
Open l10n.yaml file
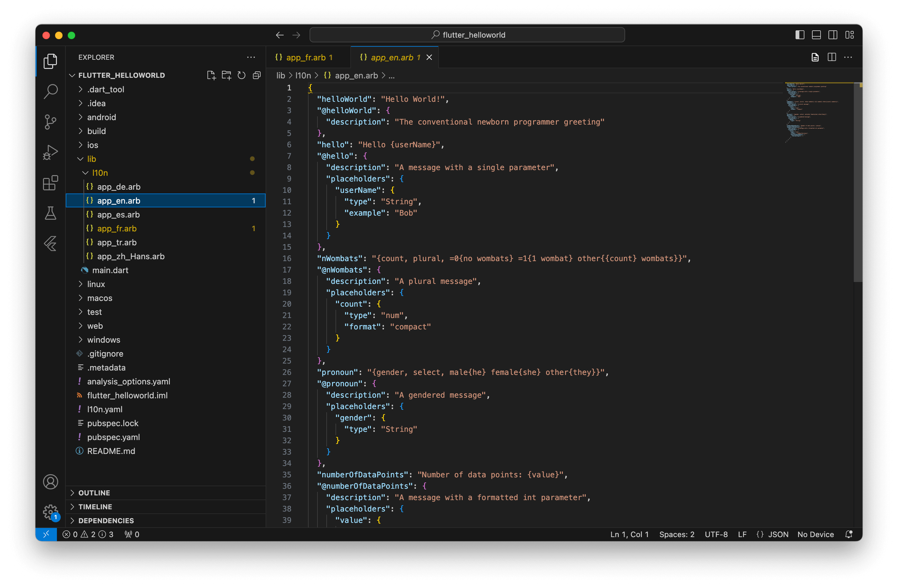point(166,409)
